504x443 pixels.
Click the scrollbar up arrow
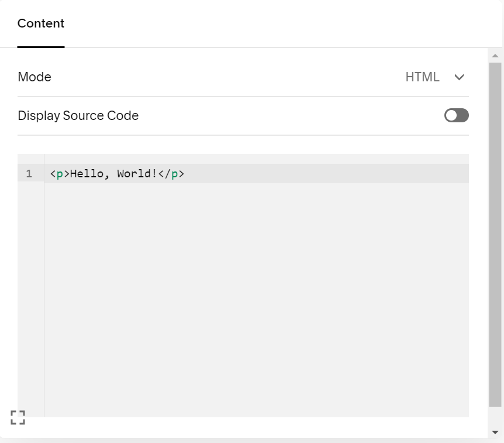click(x=495, y=56)
